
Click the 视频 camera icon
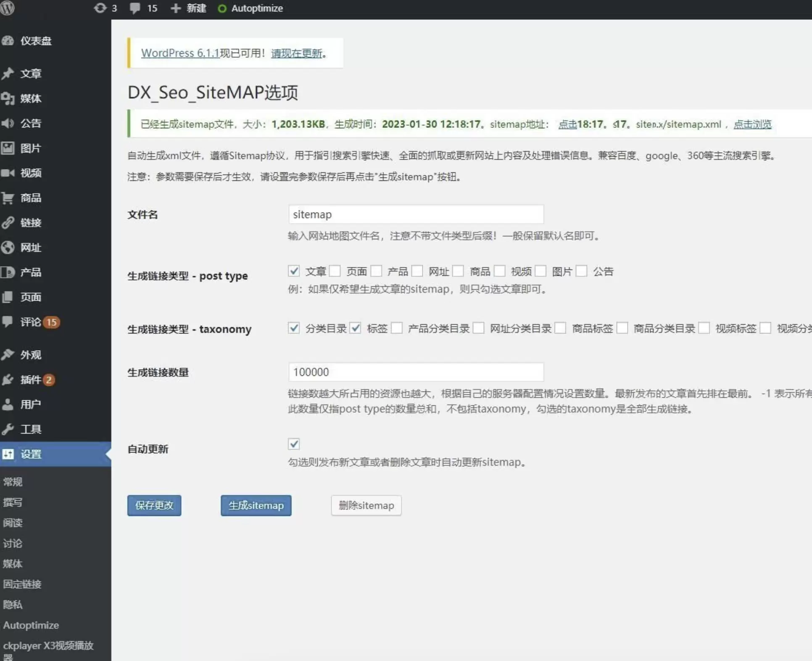coord(8,173)
